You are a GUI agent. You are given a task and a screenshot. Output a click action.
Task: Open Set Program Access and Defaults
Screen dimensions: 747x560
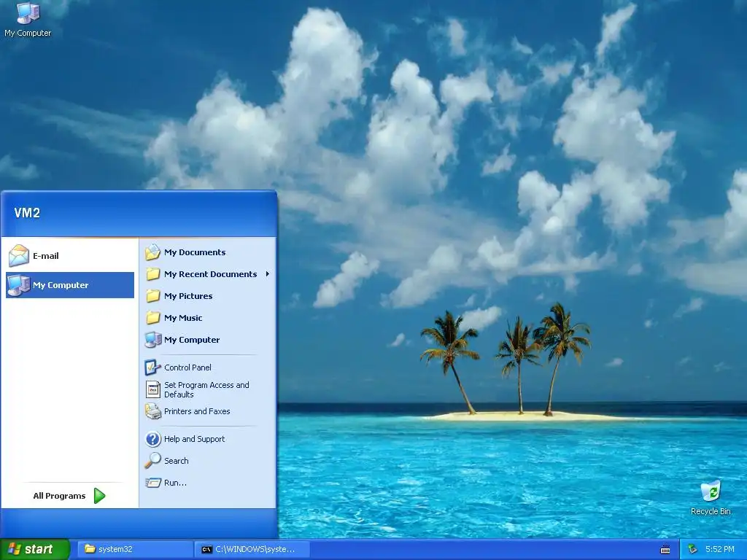(206, 389)
